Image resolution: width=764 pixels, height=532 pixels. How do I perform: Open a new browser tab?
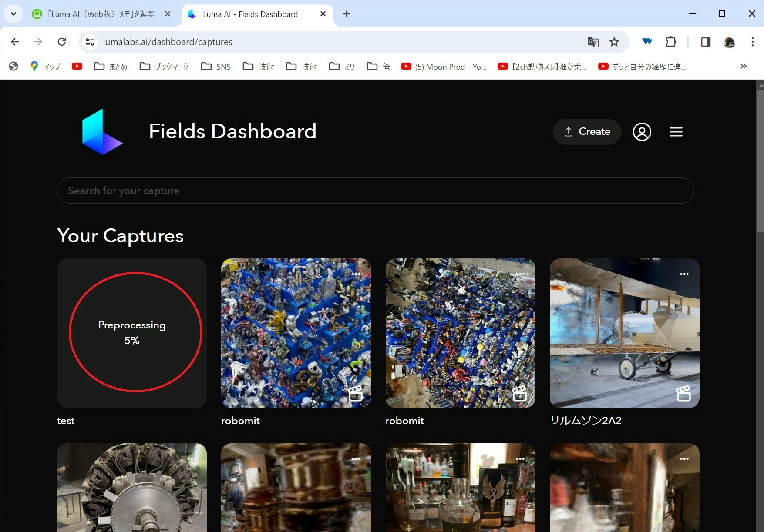click(x=347, y=14)
